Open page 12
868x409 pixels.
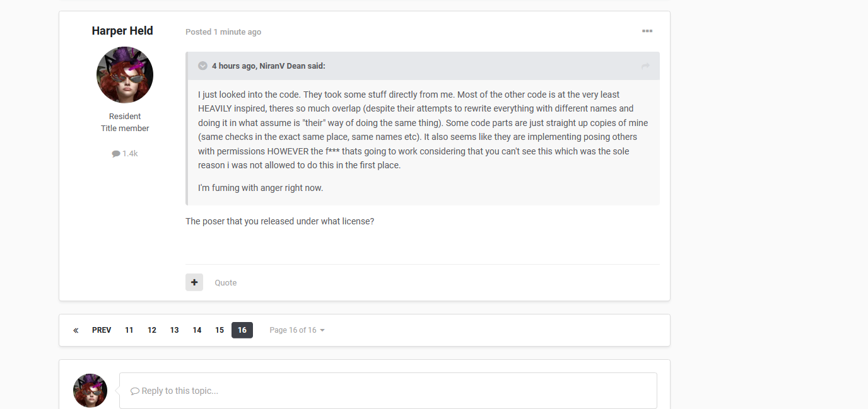coord(152,330)
